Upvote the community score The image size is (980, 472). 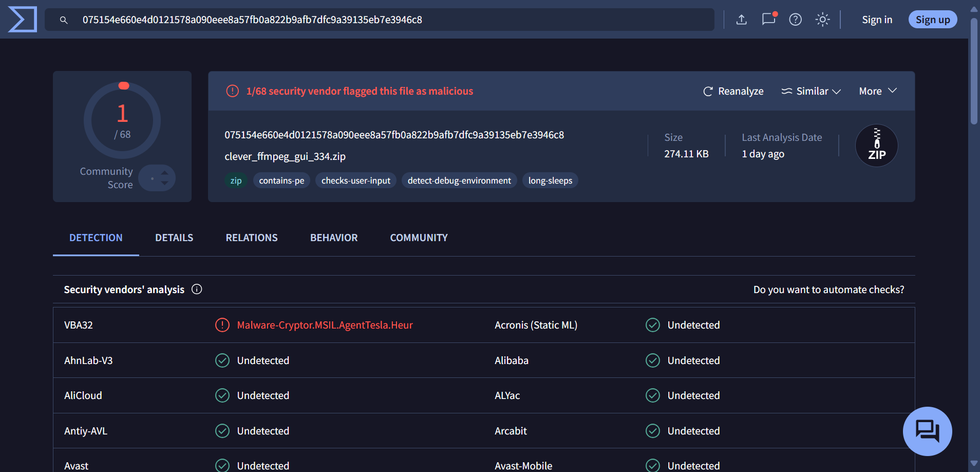tap(165, 173)
